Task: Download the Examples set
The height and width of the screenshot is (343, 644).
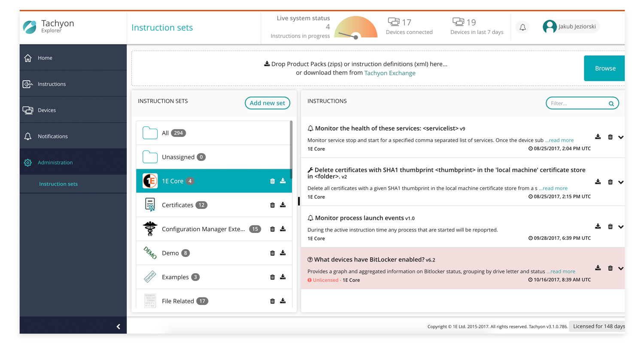Action: point(283,277)
